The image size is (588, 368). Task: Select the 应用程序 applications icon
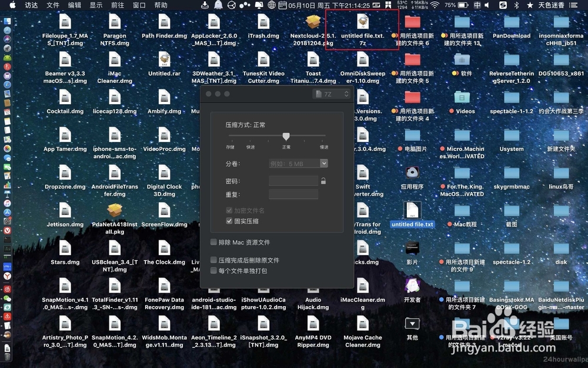pos(412,177)
